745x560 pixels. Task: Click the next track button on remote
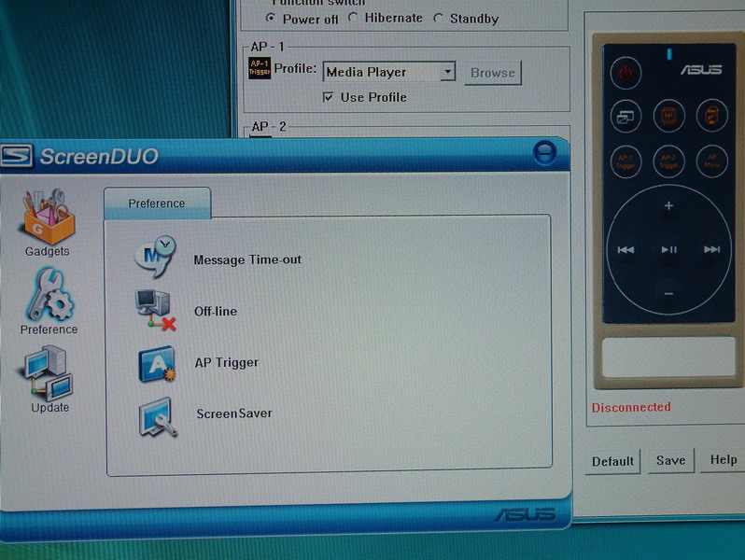[x=711, y=249]
